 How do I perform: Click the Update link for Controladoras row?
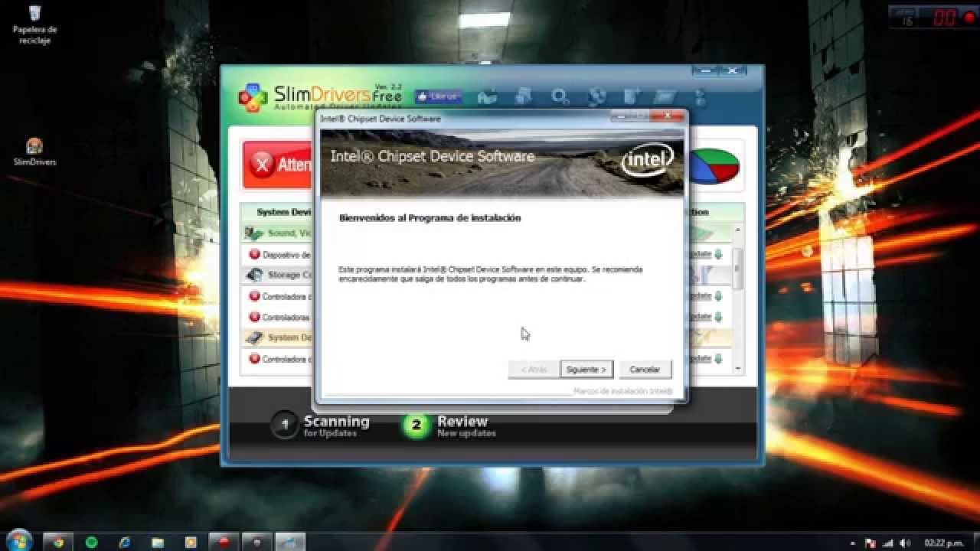(x=700, y=317)
